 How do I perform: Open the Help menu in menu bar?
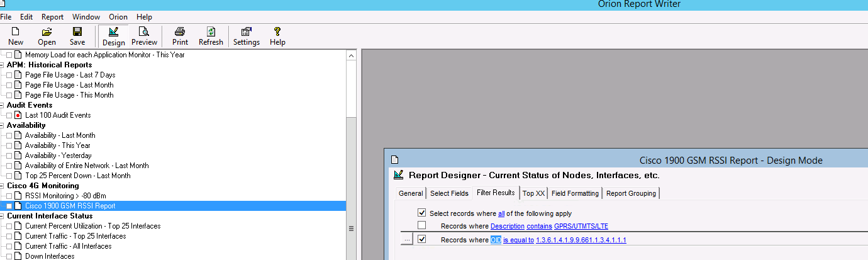[144, 17]
